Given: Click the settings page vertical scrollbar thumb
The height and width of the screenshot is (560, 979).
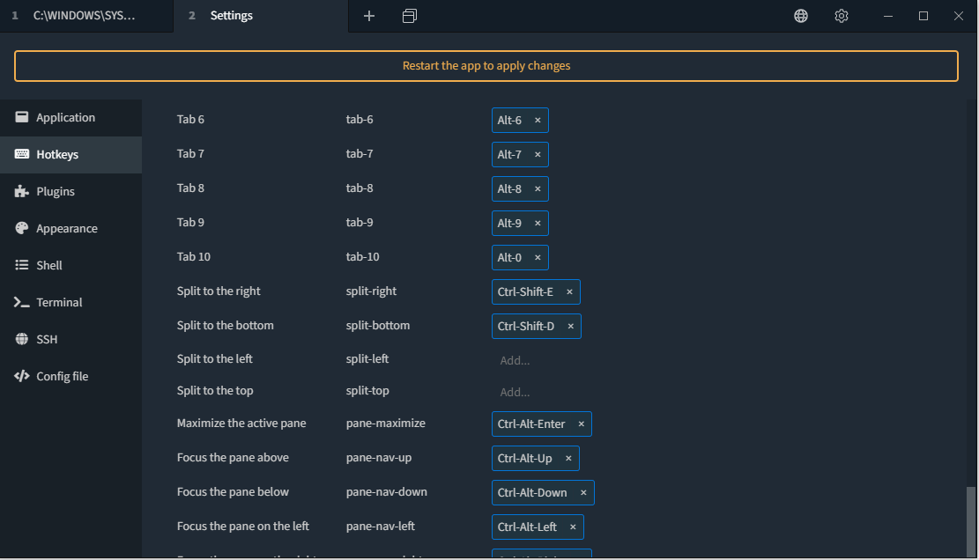Looking at the screenshot, I should click(x=971, y=522).
